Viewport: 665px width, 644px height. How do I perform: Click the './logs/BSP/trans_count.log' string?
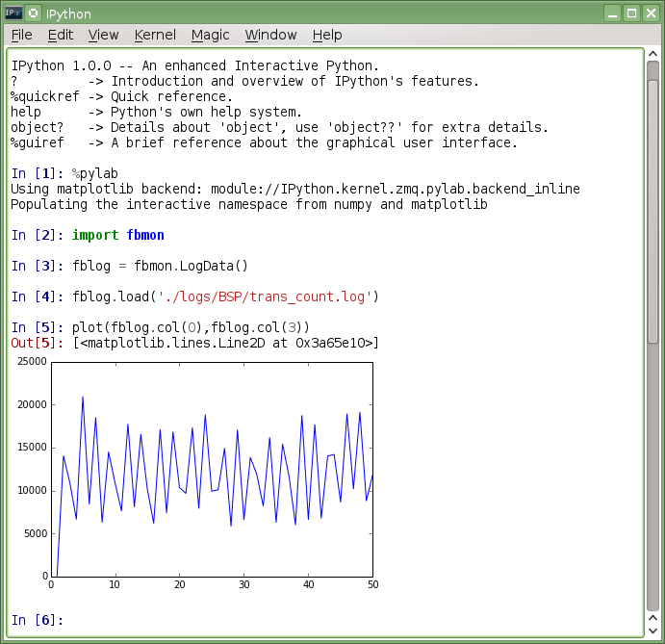[265, 296]
